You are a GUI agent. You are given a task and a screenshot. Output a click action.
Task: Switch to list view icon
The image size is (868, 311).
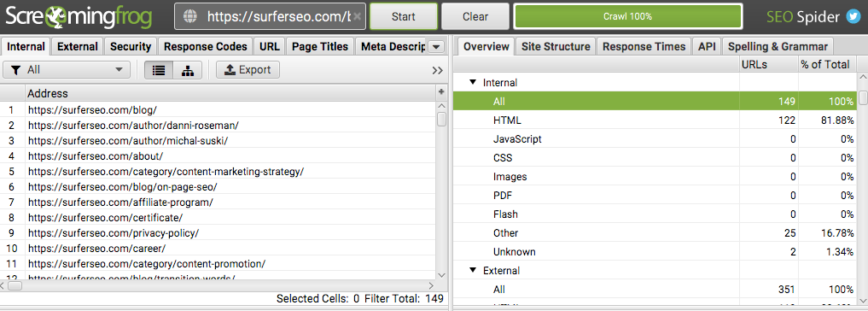(x=158, y=70)
